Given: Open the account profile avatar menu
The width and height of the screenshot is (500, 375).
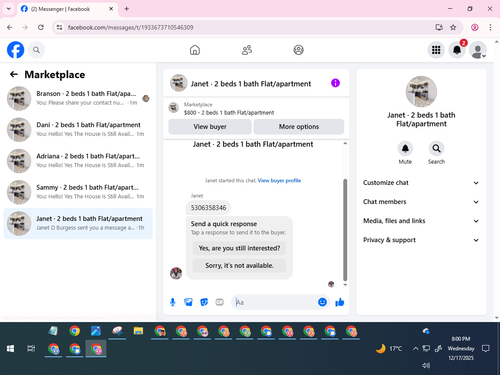Looking at the screenshot, I should (478, 50).
